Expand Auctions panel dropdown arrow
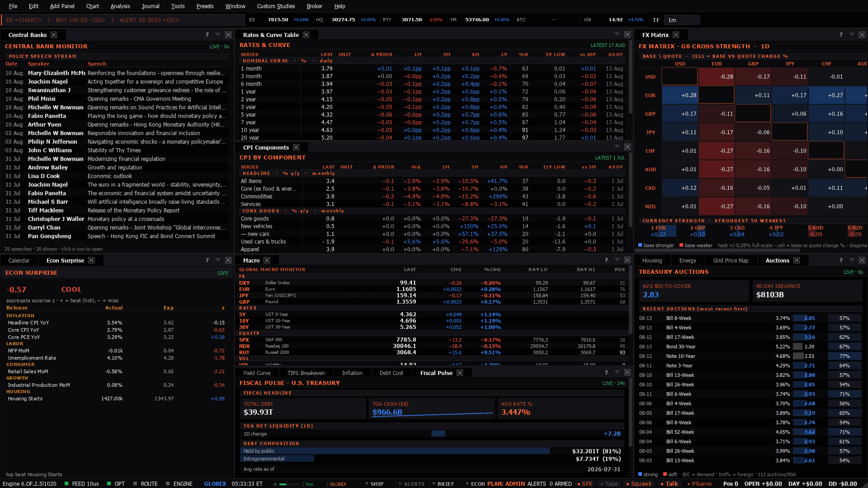The width and height of the screenshot is (868, 488). click(852, 260)
